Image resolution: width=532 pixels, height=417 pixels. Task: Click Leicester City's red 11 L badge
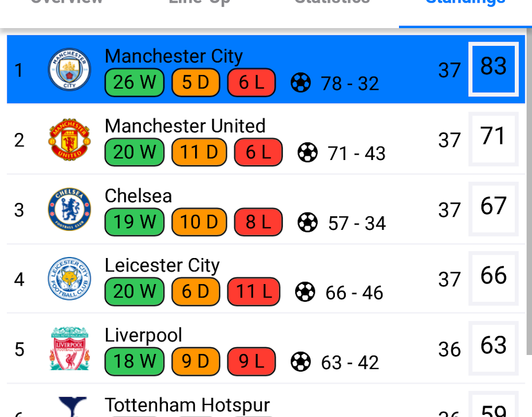click(254, 291)
